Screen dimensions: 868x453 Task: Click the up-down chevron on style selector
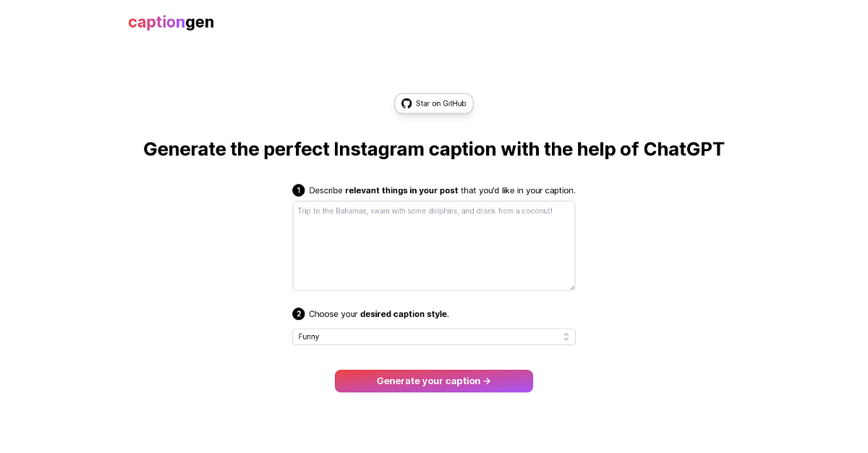566,336
